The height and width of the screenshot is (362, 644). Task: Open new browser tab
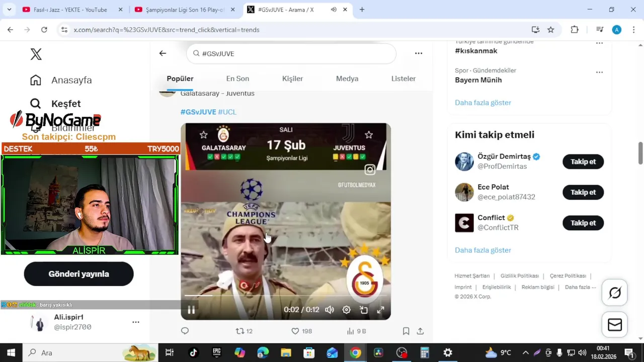(x=362, y=10)
